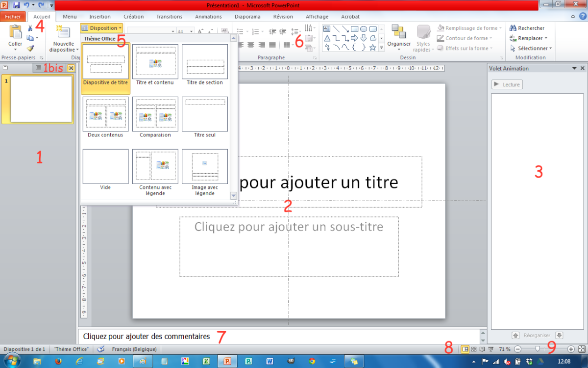
Task: Minimize the ribbon with the caret icon
Action: click(x=574, y=17)
